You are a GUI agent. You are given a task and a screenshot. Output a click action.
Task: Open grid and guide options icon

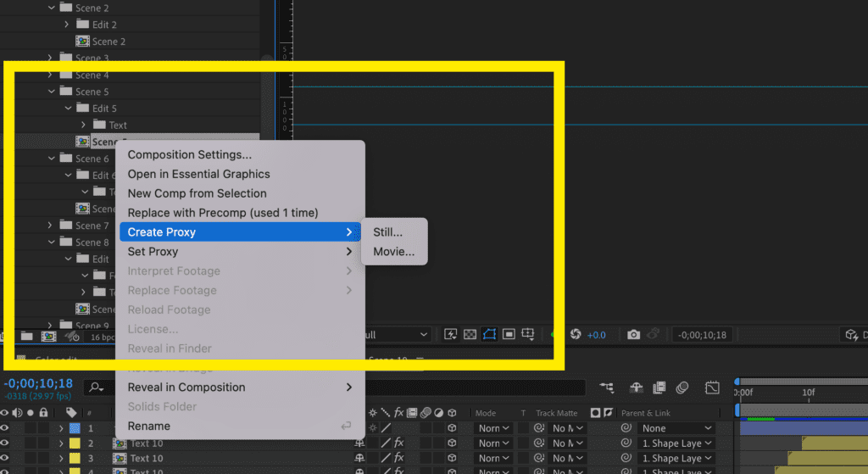528,334
